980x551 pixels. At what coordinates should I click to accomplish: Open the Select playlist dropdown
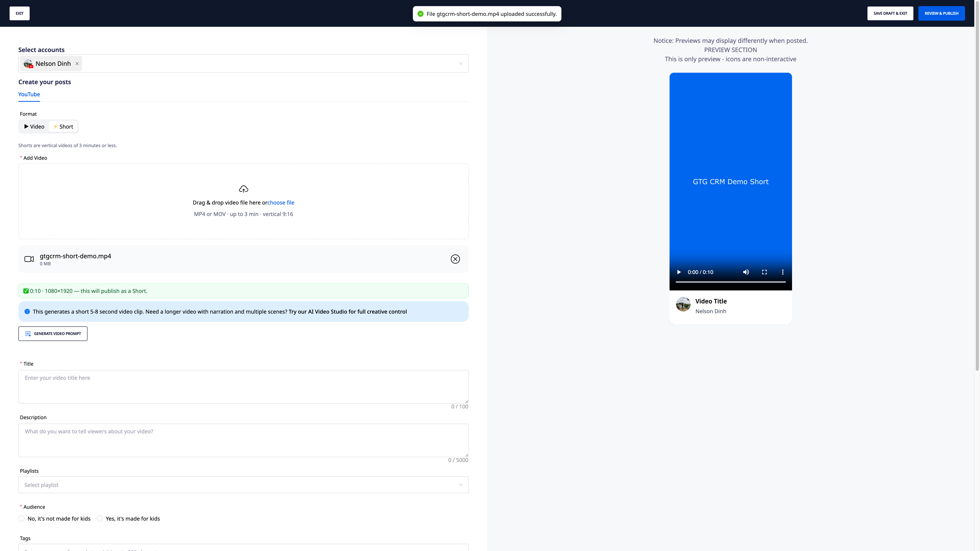click(x=243, y=485)
